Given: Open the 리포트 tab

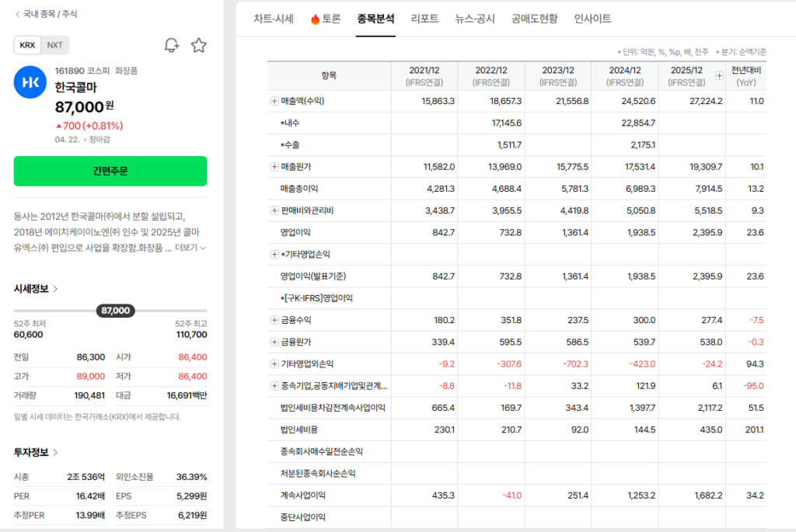Looking at the screenshot, I should tap(425, 19).
